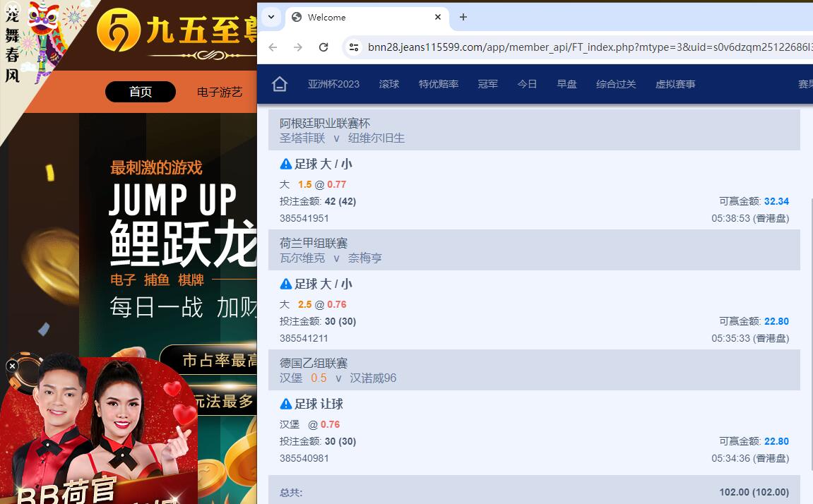Open 综合过关 in the navbar
Viewport: 813px width, 504px height.
pos(616,84)
